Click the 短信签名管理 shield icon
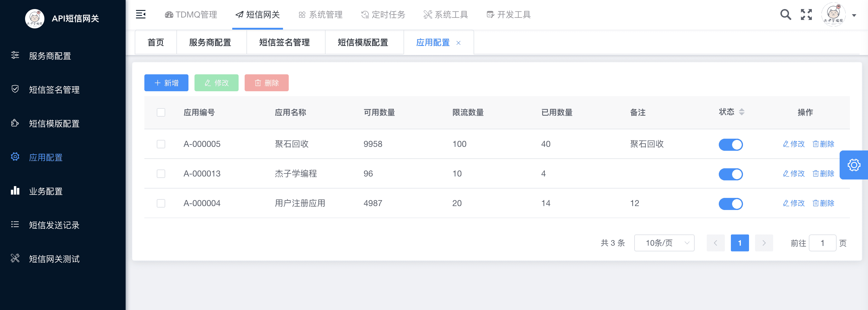The image size is (868, 310). (x=15, y=89)
